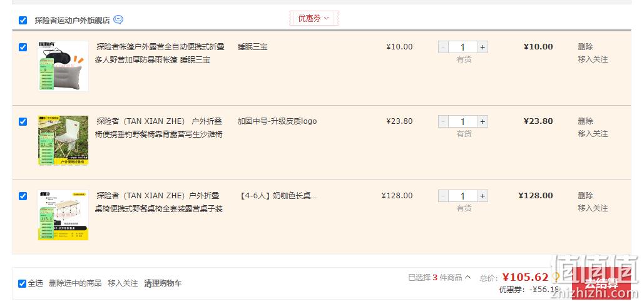Decrease quantity of the folding table set
Screen dimensions: 644x304
(x=443, y=196)
